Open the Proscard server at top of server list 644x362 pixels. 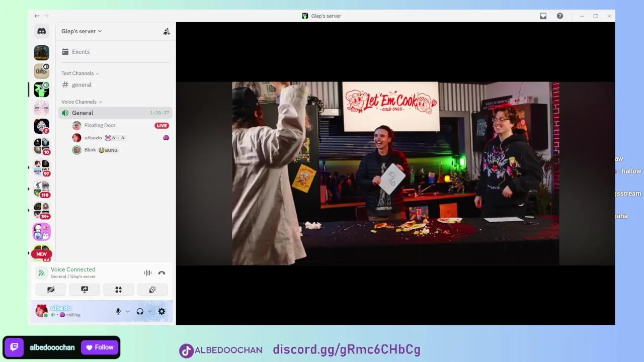pos(41,53)
